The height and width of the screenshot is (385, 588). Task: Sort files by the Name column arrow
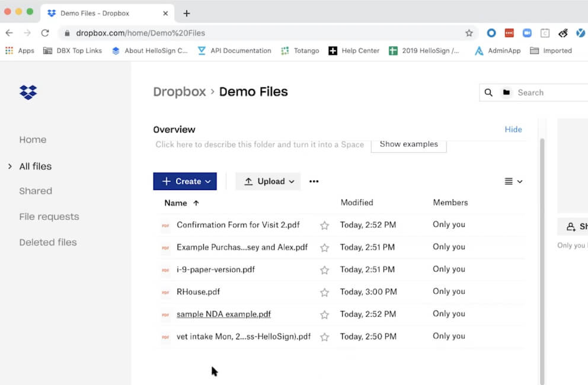(x=196, y=203)
